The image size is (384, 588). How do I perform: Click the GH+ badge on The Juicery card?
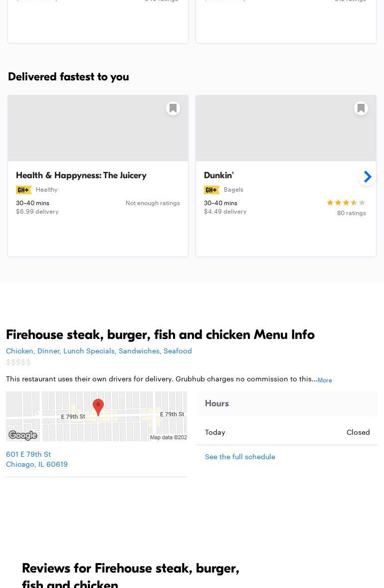[24, 190]
